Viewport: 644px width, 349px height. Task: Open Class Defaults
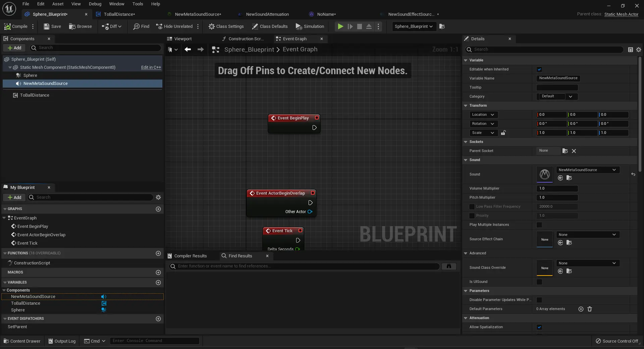(x=270, y=27)
